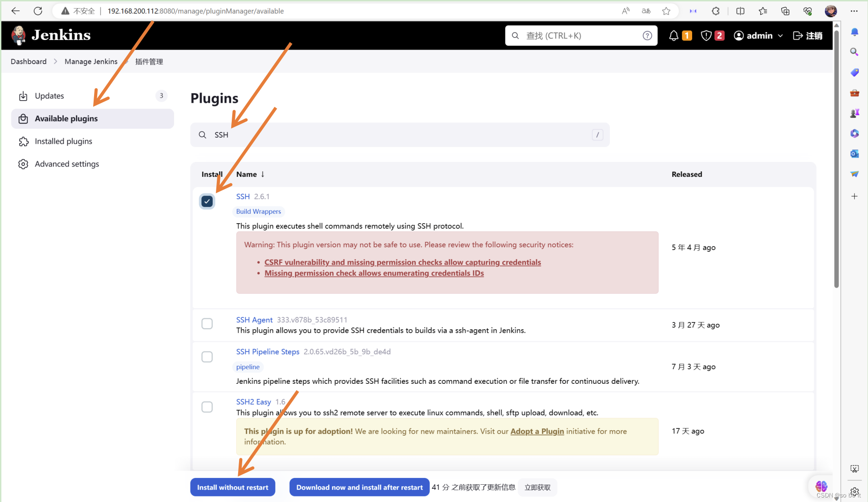Screen dimensions: 868x502
Task: Open Jenkins notifications bell
Action: [674, 35]
